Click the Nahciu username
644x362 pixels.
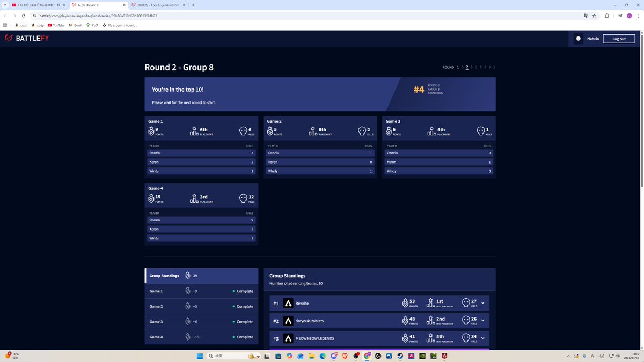coord(593,39)
